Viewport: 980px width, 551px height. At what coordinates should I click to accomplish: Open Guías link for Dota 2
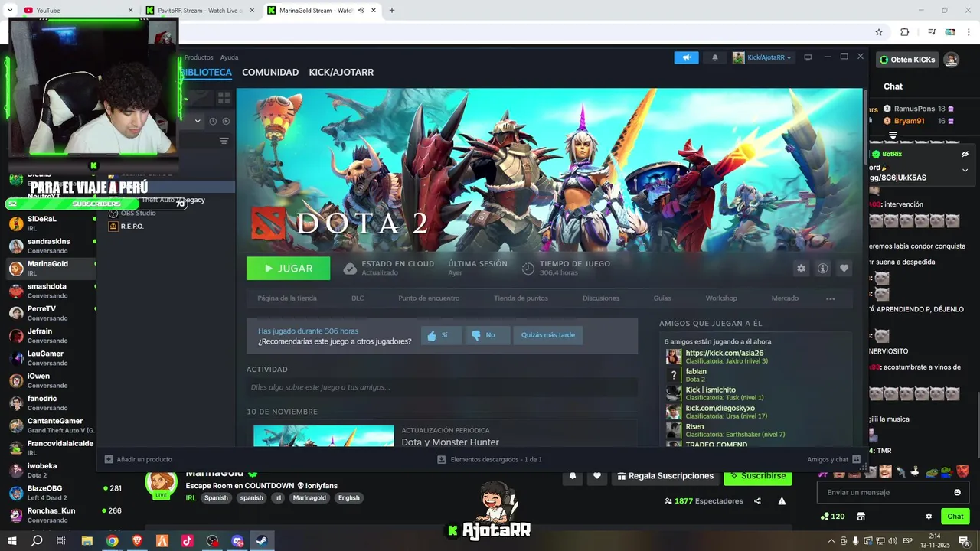point(662,298)
